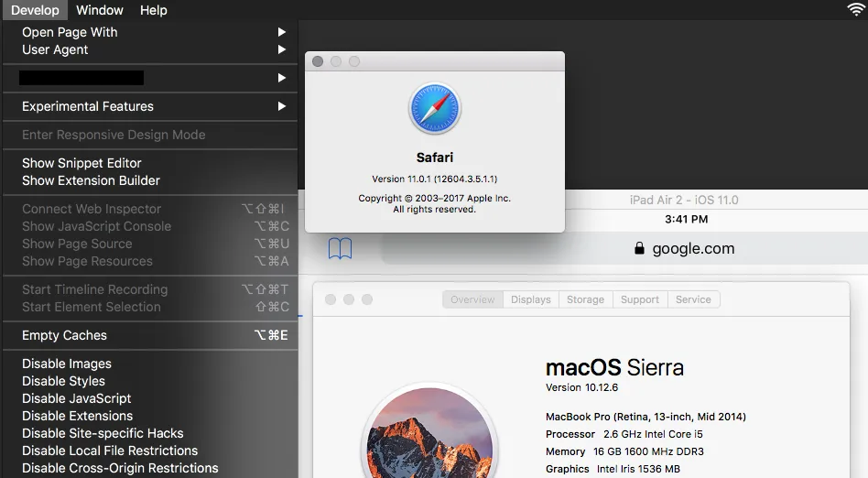Choose Disable Local File Restrictions
This screenshot has height=478, width=868.
(150, 451)
